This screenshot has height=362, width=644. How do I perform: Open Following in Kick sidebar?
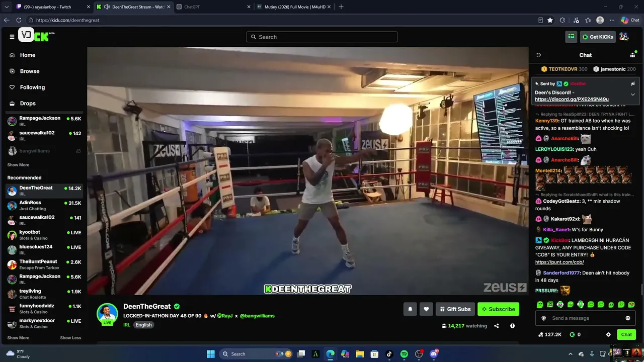click(x=32, y=87)
